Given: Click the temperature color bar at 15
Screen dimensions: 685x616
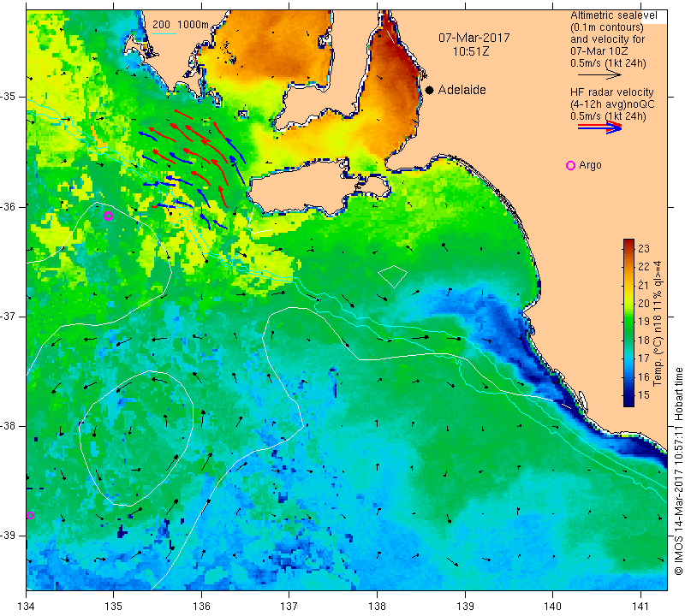Looking at the screenshot, I should coord(628,395).
